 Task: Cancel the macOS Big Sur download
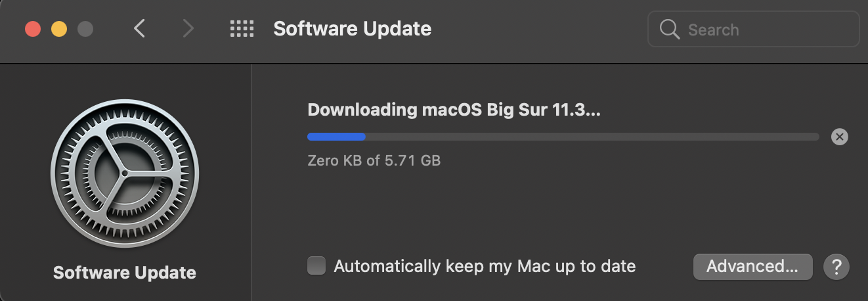pyautogui.click(x=839, y=137)
